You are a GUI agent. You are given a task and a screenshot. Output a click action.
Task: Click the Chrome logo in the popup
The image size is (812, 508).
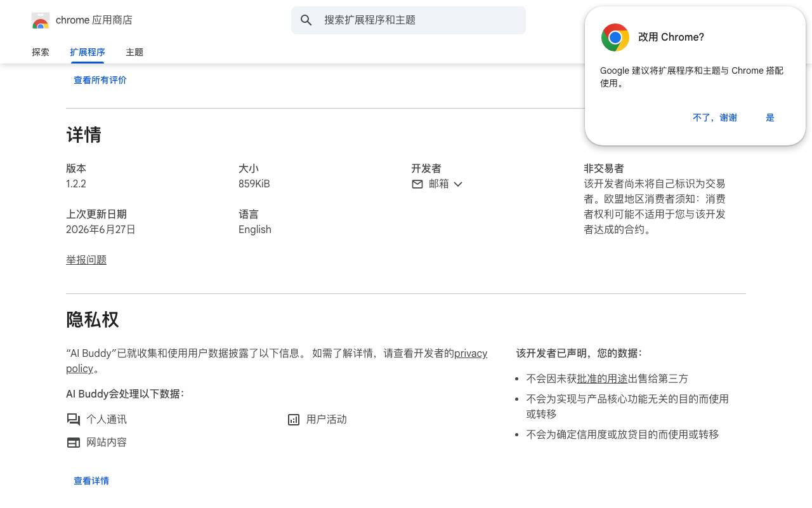click(615, 37)
